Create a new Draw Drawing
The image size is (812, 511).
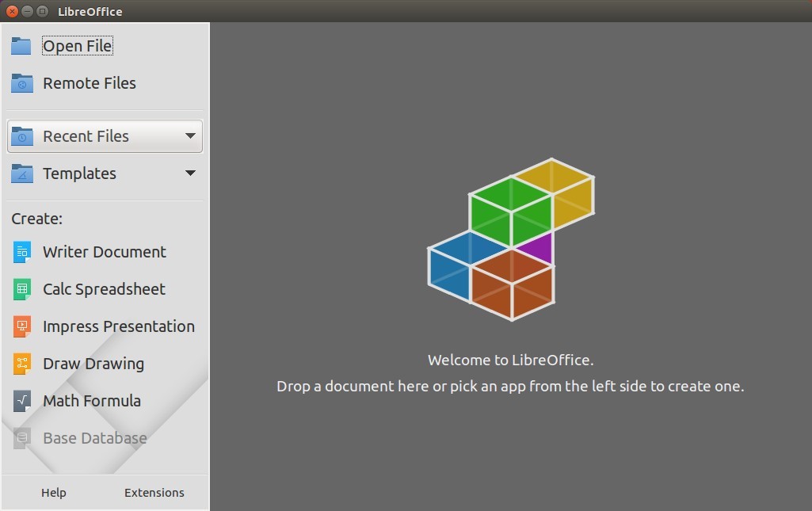(93, 364)
